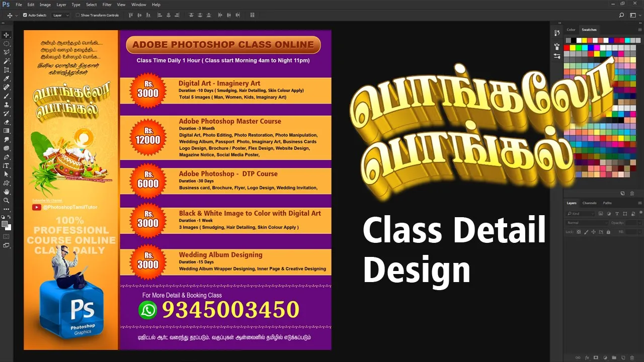Switch to the Channels tab
This screenshot has height=362, width=644.
[589, 203]
